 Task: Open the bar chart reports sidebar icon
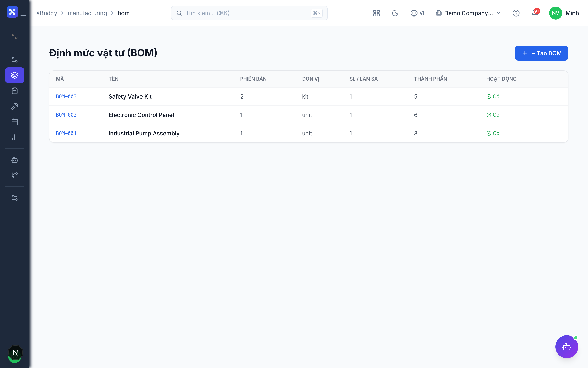pyautogui.click(x=14, y=138)
